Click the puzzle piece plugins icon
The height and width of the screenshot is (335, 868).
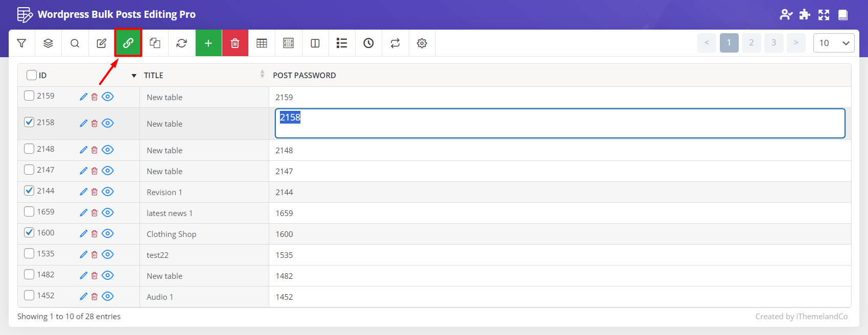point(805,14)
